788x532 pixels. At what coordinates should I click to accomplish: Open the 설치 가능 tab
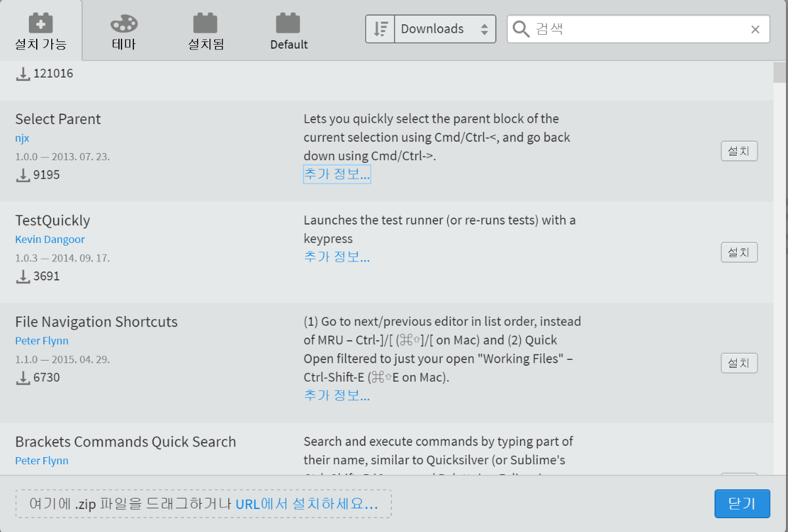coord(41,31)
